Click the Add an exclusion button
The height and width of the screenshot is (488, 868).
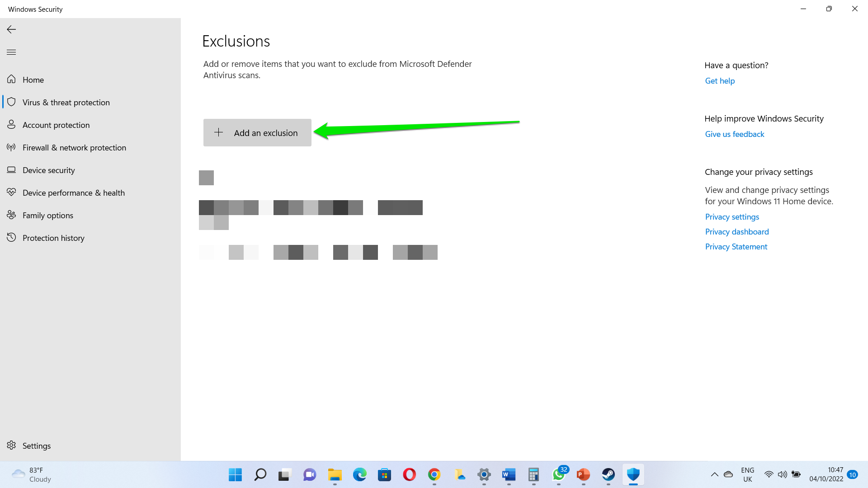point(258,132)
